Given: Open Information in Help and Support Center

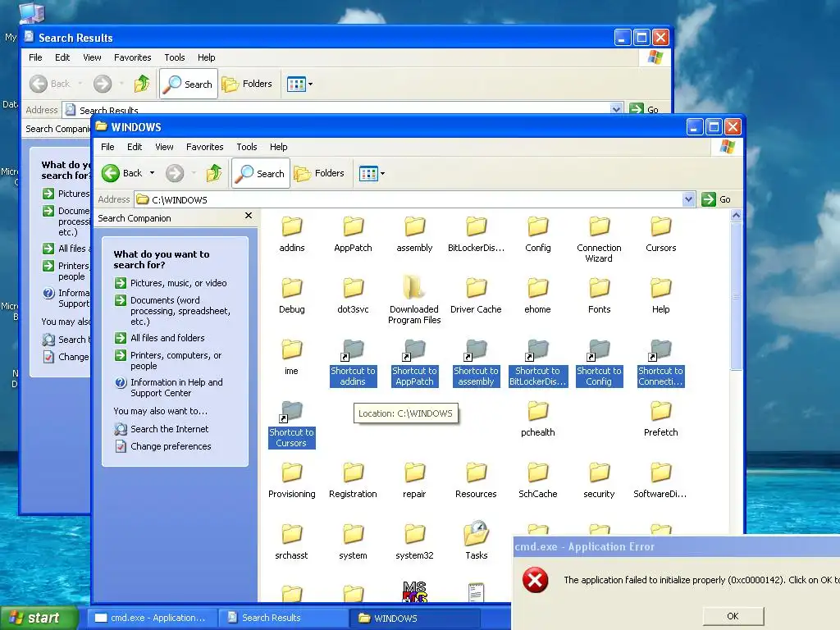Looking at the screenshot, I should 176,387.
